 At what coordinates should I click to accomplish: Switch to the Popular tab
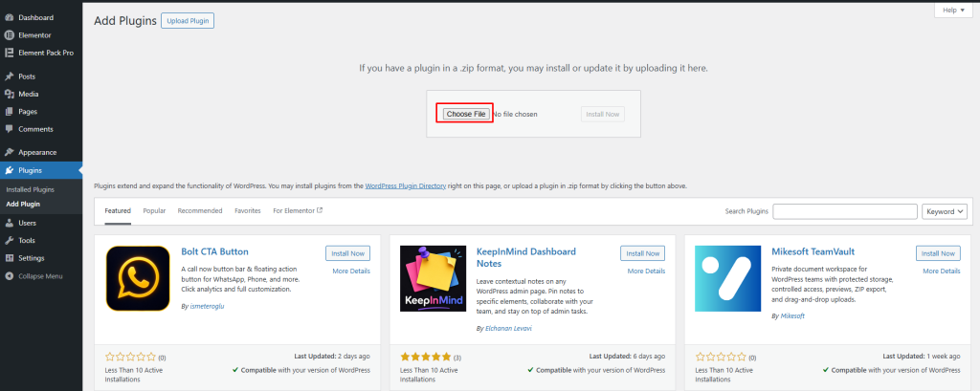[154, 211]
